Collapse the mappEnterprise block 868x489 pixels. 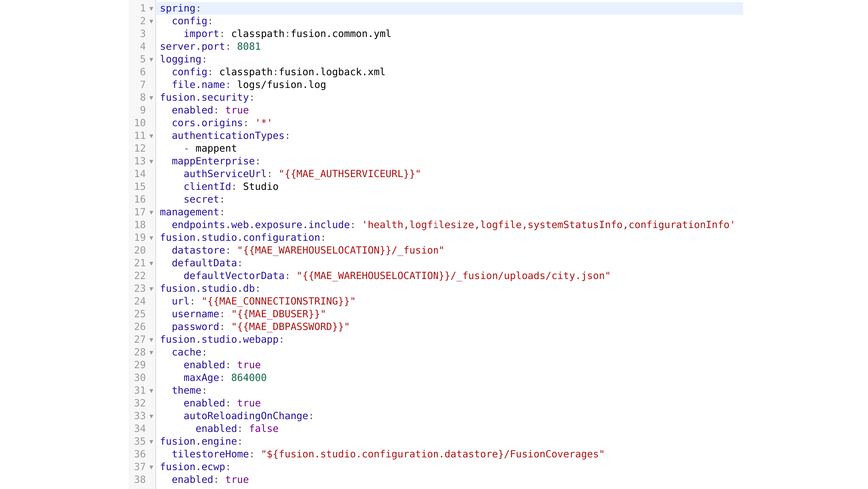pyautogui.click(x=151, y=161)
